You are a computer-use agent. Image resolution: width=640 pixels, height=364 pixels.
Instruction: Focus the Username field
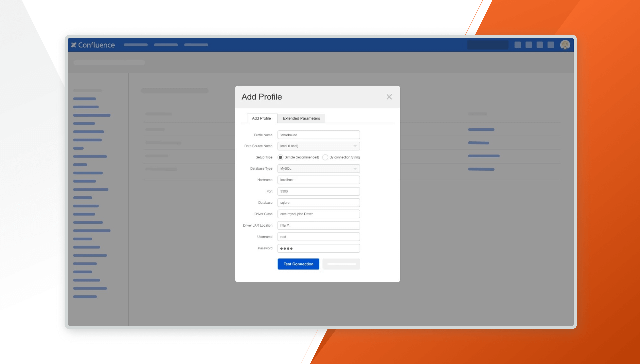coord(318,237)
